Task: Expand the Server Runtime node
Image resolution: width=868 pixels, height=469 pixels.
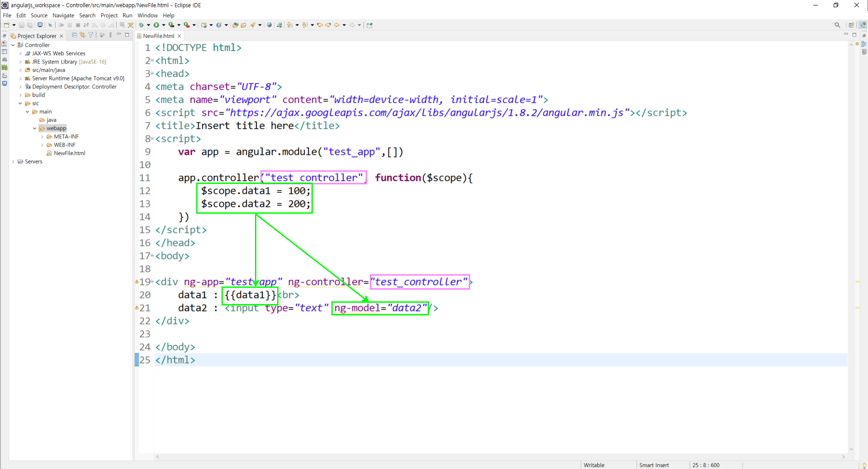Action: [20, 79]
